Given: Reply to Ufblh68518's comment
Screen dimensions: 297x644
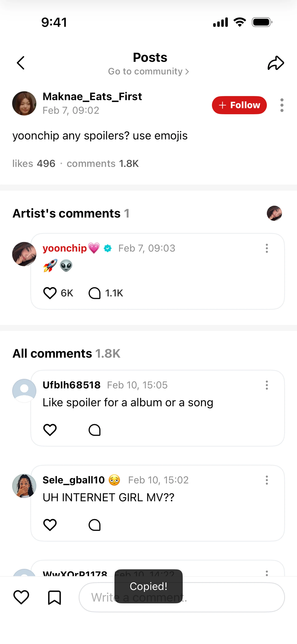Looking at the screenshot, I should pyautogui.click(x=95, y=430).
